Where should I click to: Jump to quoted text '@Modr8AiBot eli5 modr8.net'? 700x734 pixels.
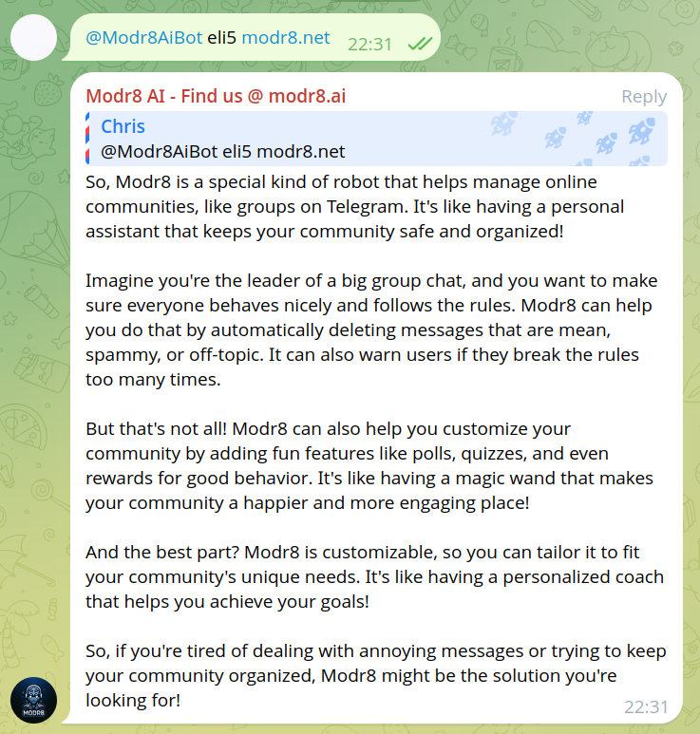coord(223,151)
